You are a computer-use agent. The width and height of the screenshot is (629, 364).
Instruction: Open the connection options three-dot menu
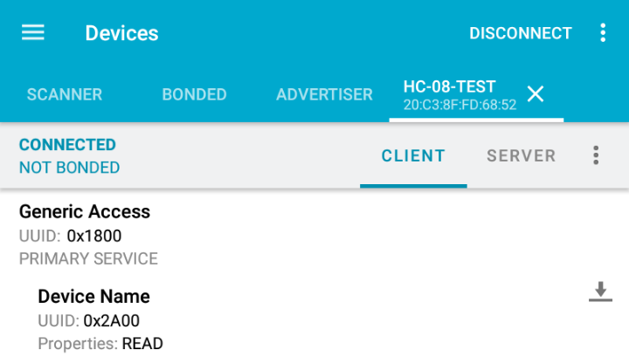point(596,155)
